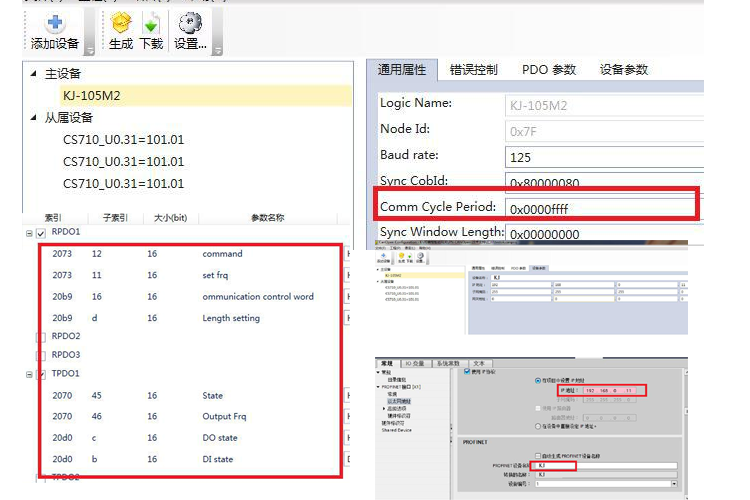
Task: Select the first CS710_U0.31=101.01 slave device
Action: tap(123, 140)
